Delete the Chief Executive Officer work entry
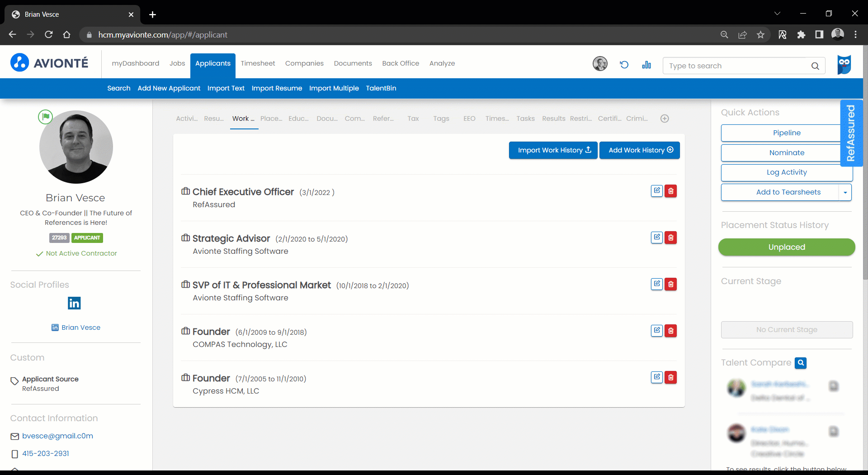868x475 pixels. [671, 191]
